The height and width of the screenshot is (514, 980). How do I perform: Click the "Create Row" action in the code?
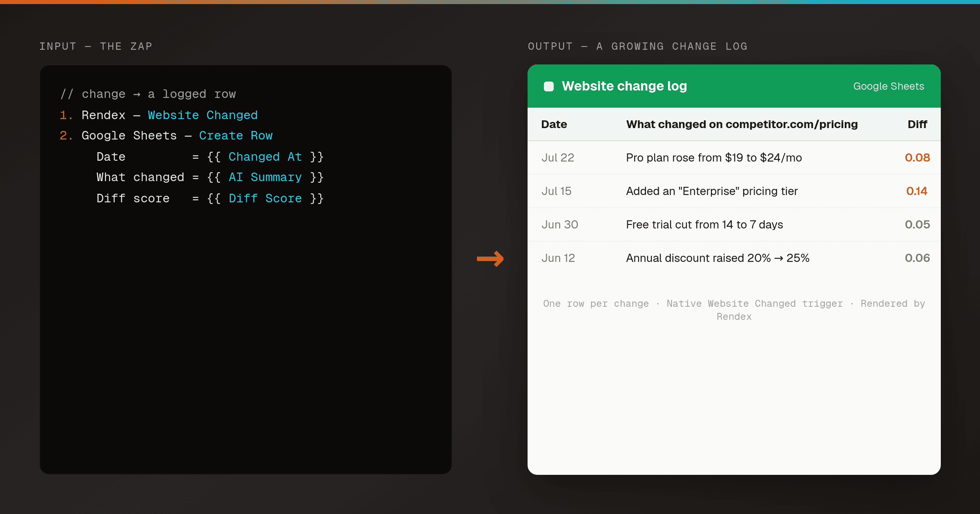click(236, 136)
